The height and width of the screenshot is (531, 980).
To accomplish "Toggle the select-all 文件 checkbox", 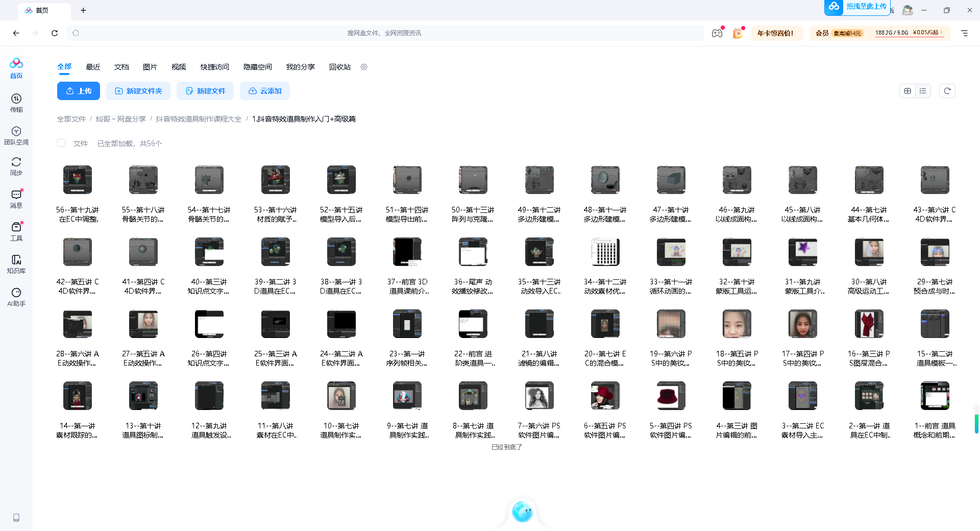I will tap(61, 143).
